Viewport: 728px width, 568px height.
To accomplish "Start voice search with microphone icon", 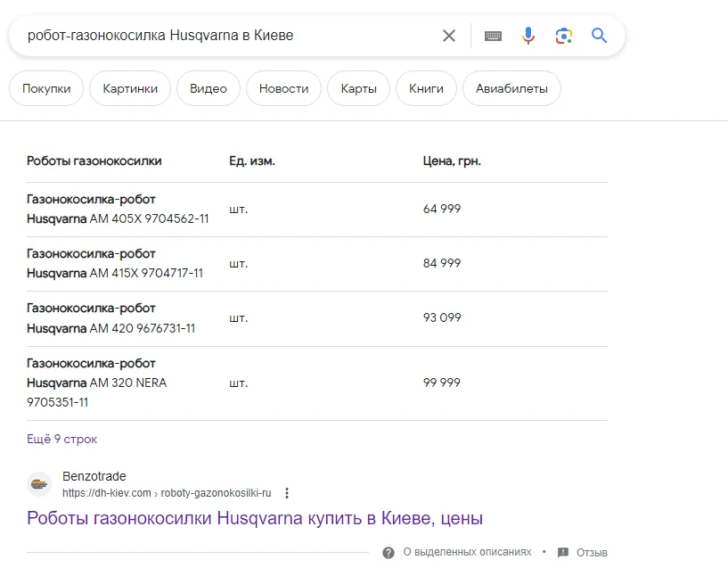I will point(528,36).
